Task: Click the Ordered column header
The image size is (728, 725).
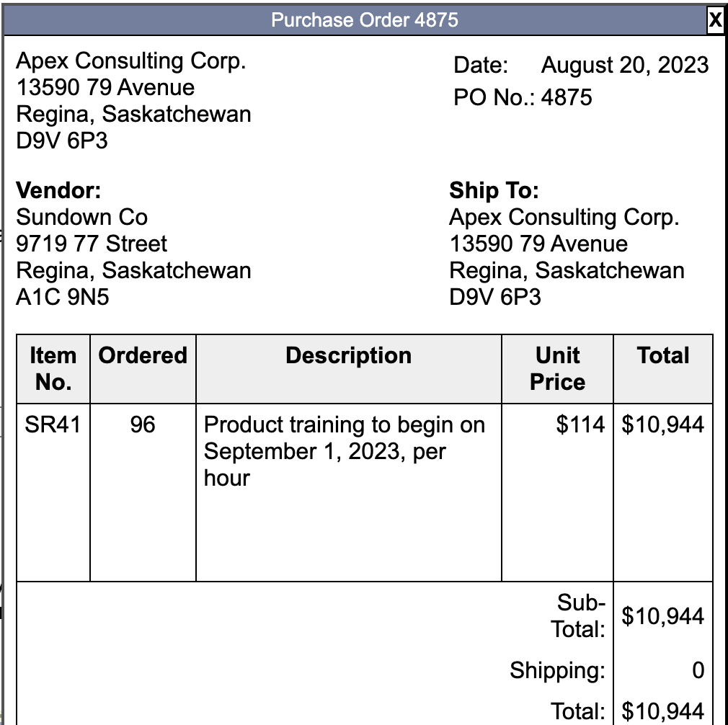Action: [143, 355]
